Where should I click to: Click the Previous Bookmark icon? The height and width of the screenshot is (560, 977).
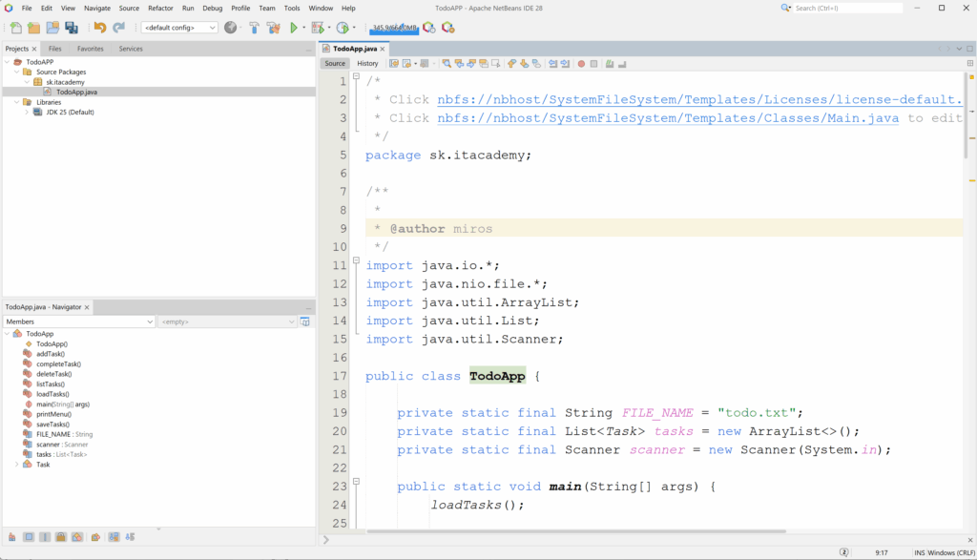(511, 64)
